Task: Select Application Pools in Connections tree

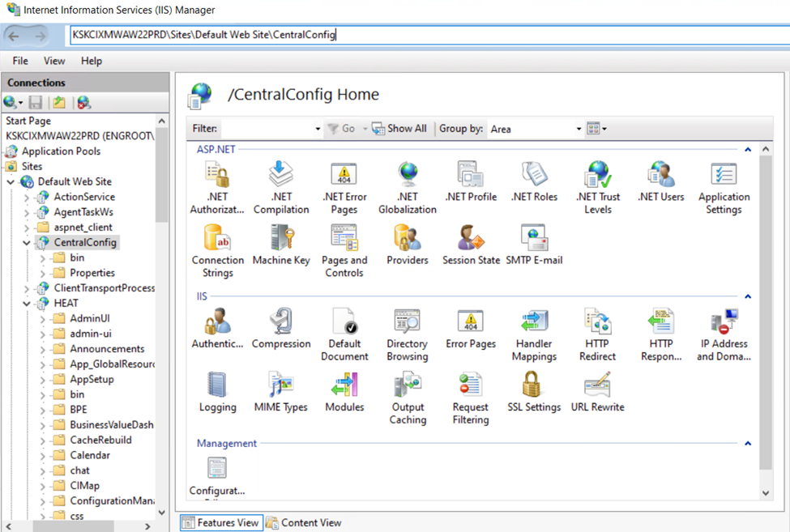Action: click(61, 151)
